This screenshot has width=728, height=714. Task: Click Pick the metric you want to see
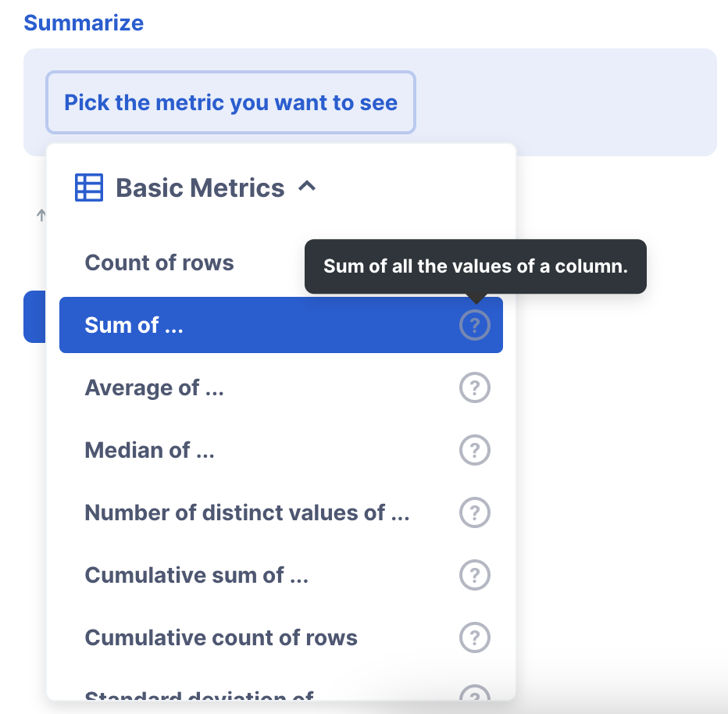coord(230,102)
